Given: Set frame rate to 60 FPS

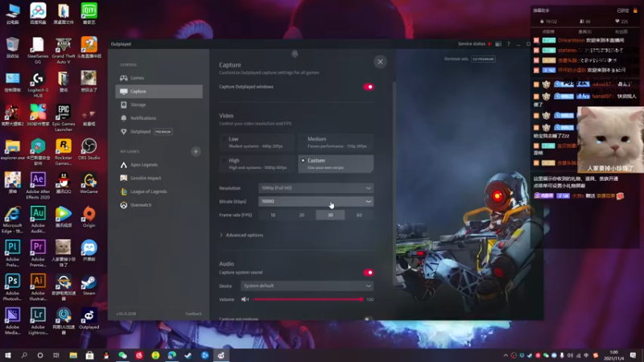Looking at the screenshot, I should [359, 215].
